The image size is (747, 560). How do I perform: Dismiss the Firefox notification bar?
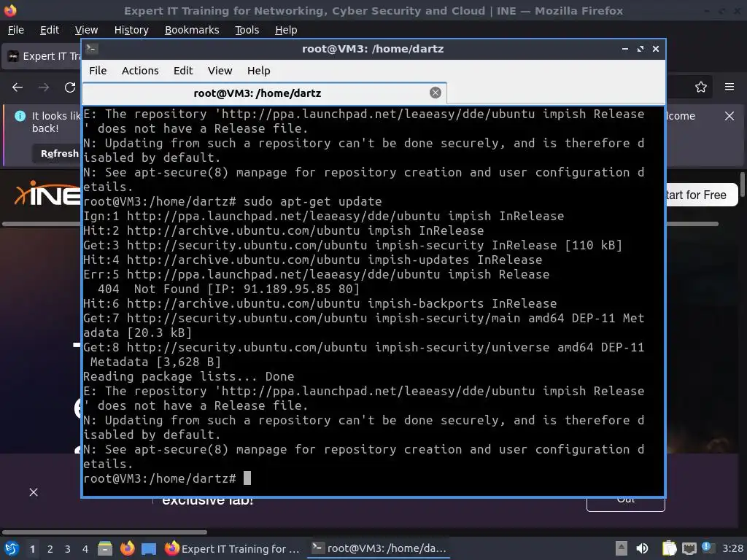(729, 116)
